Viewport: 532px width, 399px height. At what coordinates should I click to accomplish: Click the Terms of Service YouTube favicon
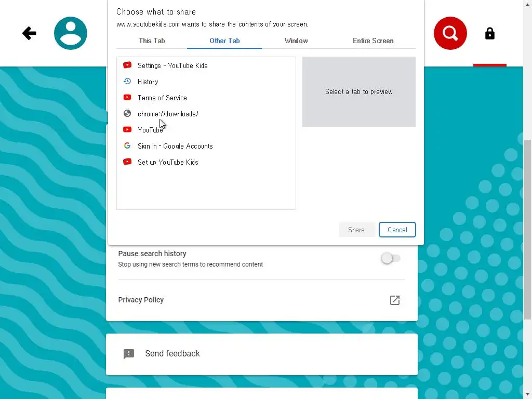click(x=127, y=97)
